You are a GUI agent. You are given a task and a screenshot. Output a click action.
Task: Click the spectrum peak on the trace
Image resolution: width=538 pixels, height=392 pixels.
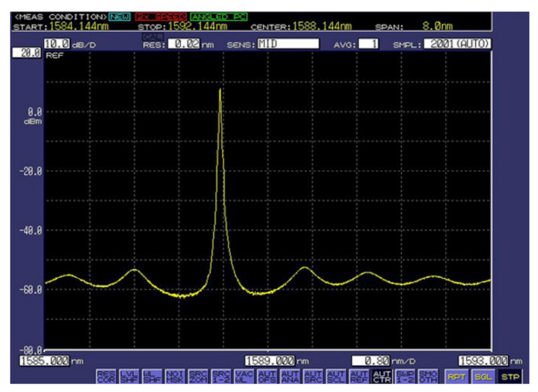pos(220,89)
